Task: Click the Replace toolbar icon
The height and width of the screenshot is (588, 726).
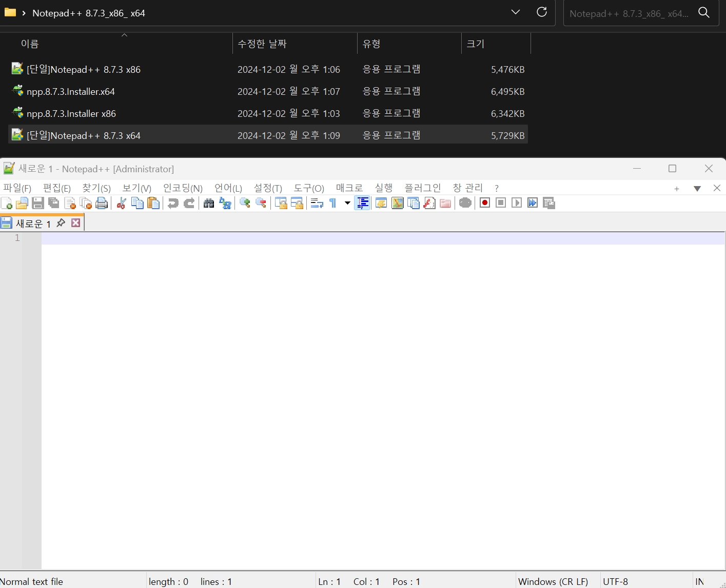Action: point(225,203)
